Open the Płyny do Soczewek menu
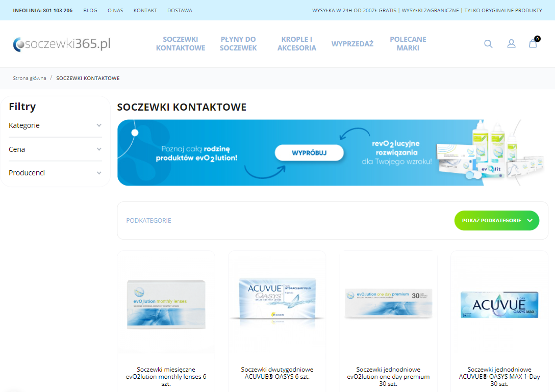The height and width of the screenshot is (392, 555). click(238, 44)
